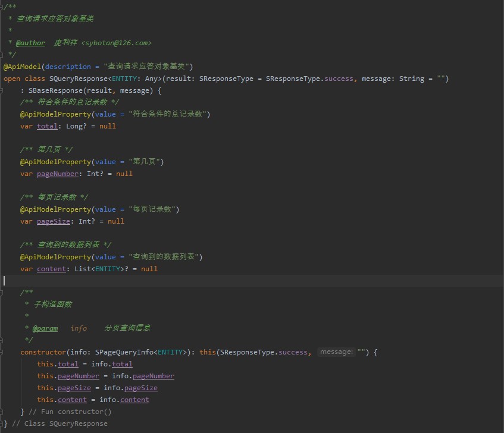Screen dimensions: 504x433
Task: Click the 'pageSize' variable in its var declaration
Action: [x=53, y=221]
